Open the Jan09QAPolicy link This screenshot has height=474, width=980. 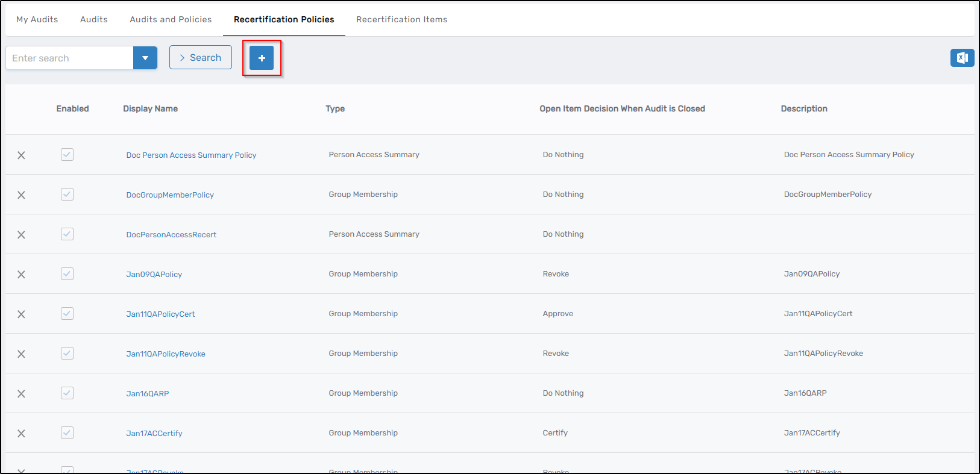pos(154,275)
